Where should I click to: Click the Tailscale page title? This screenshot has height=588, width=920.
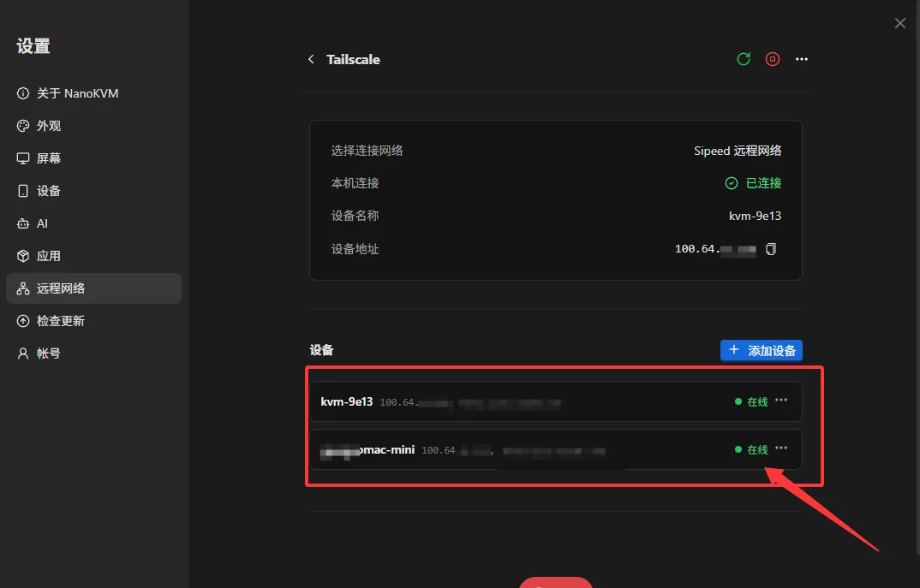[x=353, y=59]
